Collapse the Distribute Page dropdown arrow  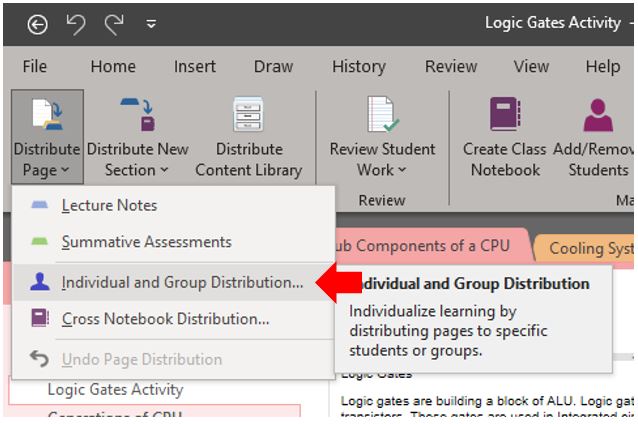coord(65,170)
